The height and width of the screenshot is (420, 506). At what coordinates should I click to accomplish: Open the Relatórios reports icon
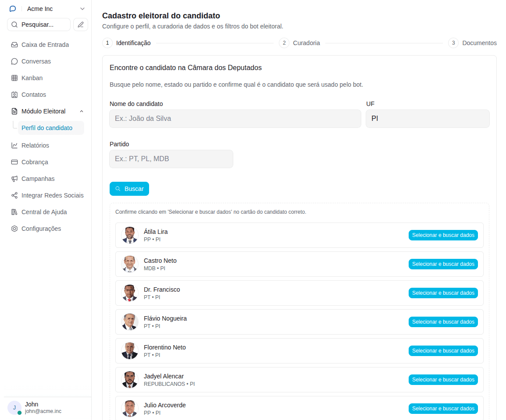(14, 145)
